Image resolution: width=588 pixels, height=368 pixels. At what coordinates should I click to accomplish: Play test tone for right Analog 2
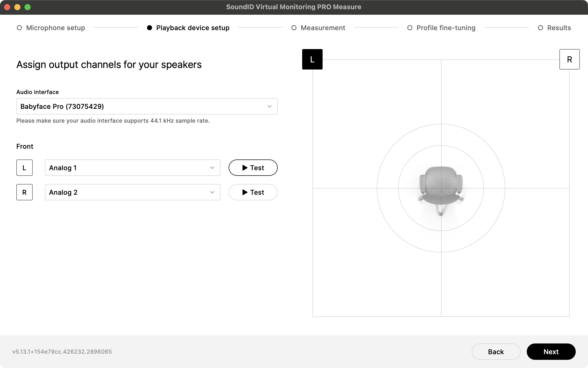(x=253, y=192)
